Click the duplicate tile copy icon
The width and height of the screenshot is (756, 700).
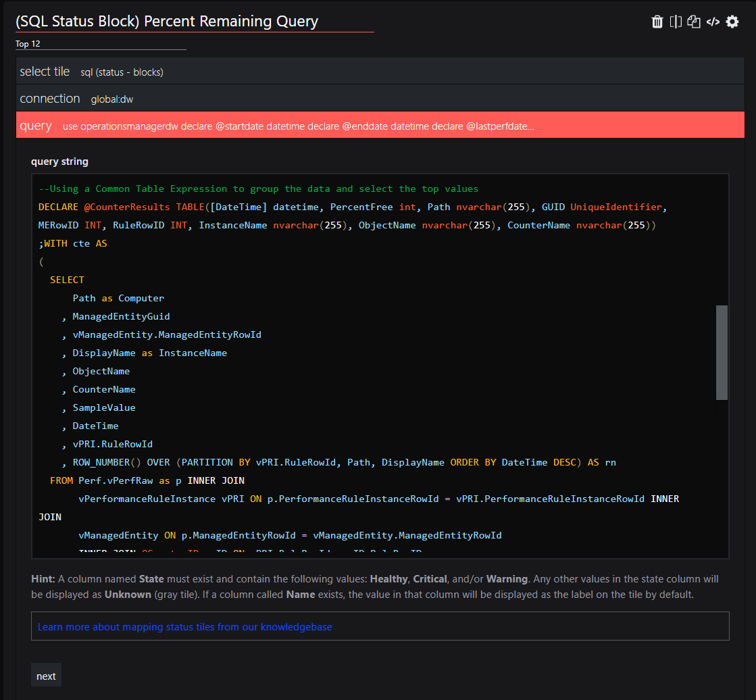click(x=694, y=22)
